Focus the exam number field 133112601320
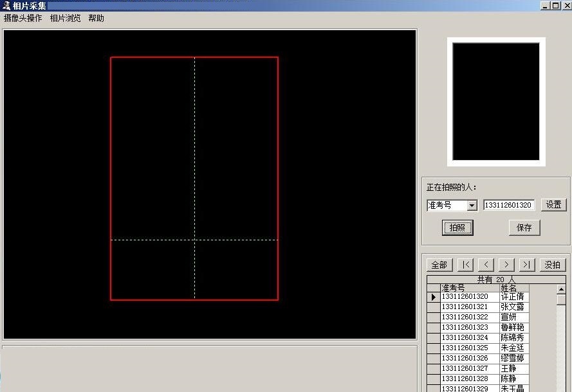 click(509, 205)
